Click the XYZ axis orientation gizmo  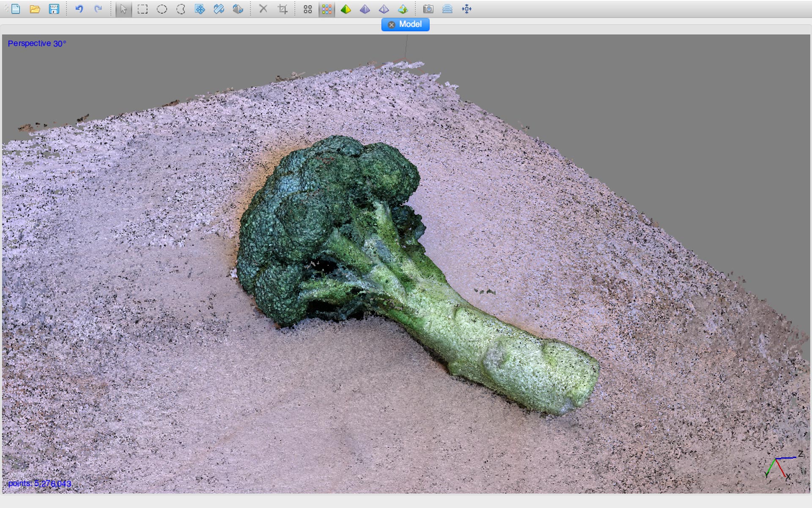[784, 465]
